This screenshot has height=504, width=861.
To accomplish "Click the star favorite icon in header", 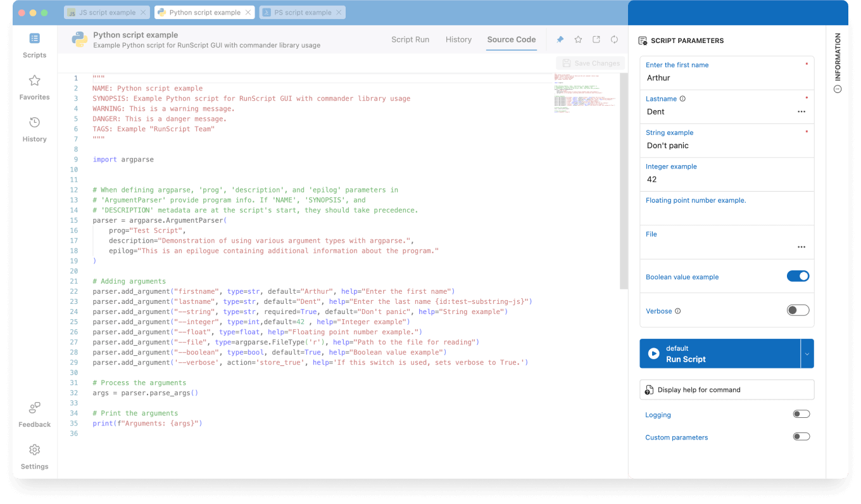I will click(578, 39).
